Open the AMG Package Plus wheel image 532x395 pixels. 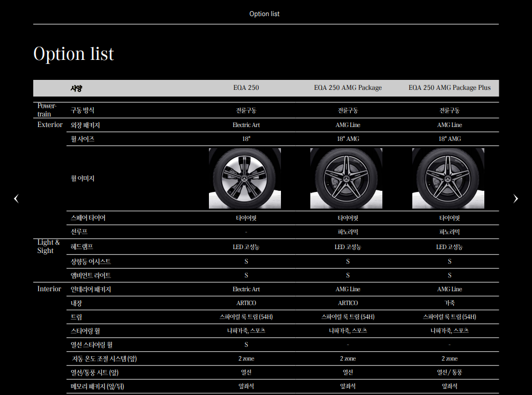pyautogui.click(x=448, y=178)
